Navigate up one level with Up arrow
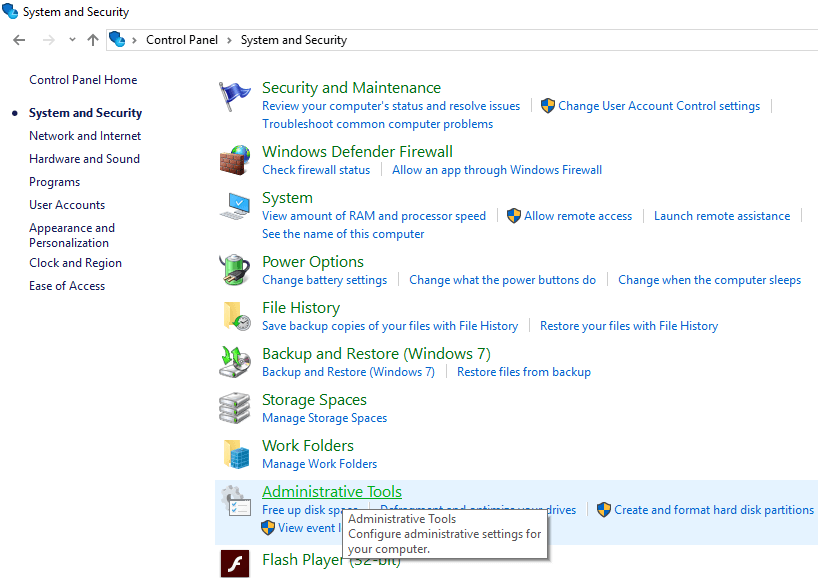Screen dimensions: 818x578 (93, 40)
